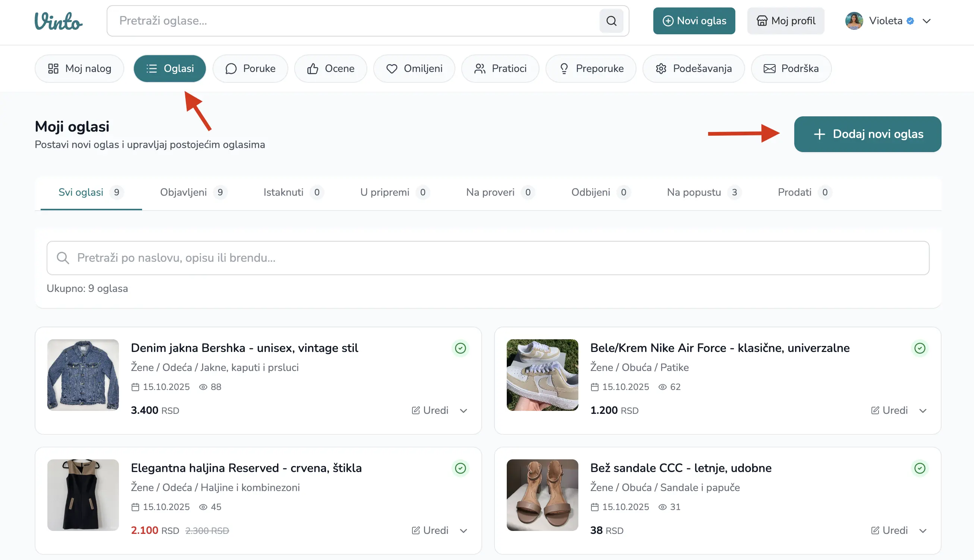Click Dodaj novi oglas button

867,134
